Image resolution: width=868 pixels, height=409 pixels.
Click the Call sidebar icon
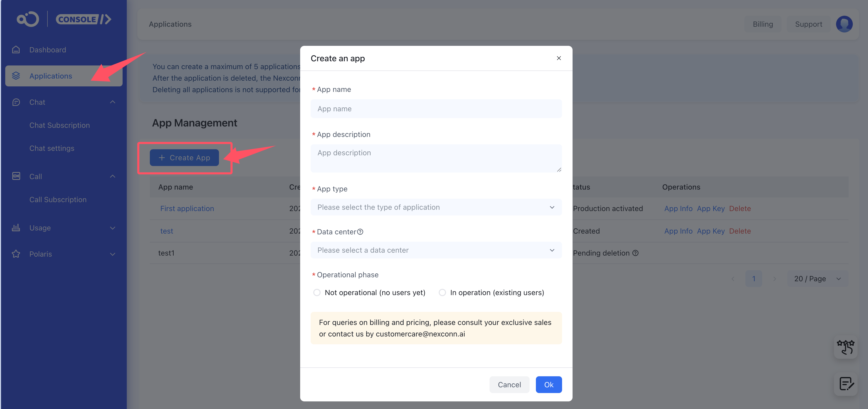16,176
